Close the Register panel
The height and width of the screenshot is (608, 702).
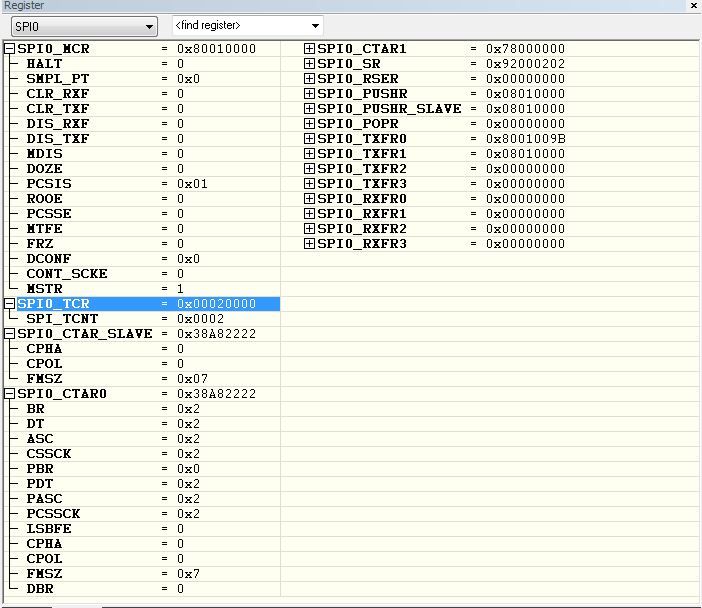tap(693, 5)
